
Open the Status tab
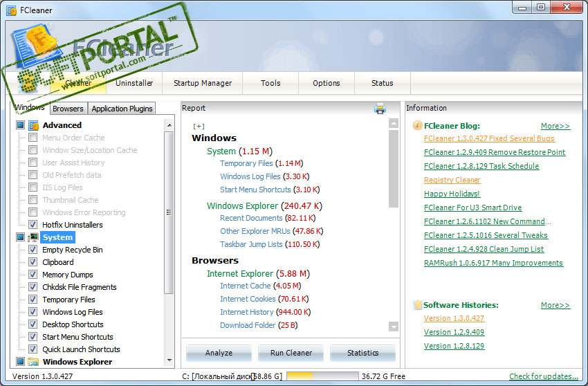click(x=382, y=83)
